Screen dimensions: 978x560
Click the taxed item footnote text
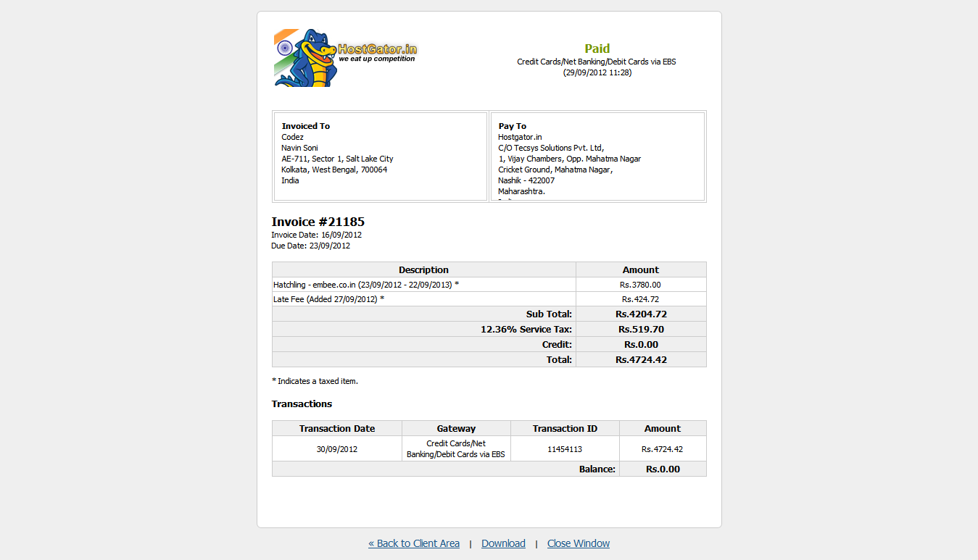pos(315,381)
